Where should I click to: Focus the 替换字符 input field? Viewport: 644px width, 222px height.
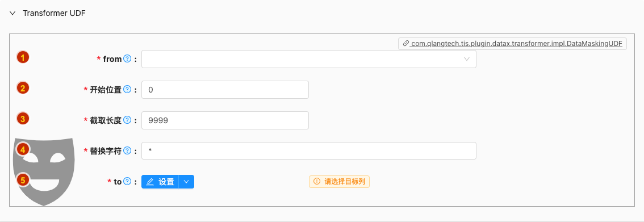click(x=309, y=150)
